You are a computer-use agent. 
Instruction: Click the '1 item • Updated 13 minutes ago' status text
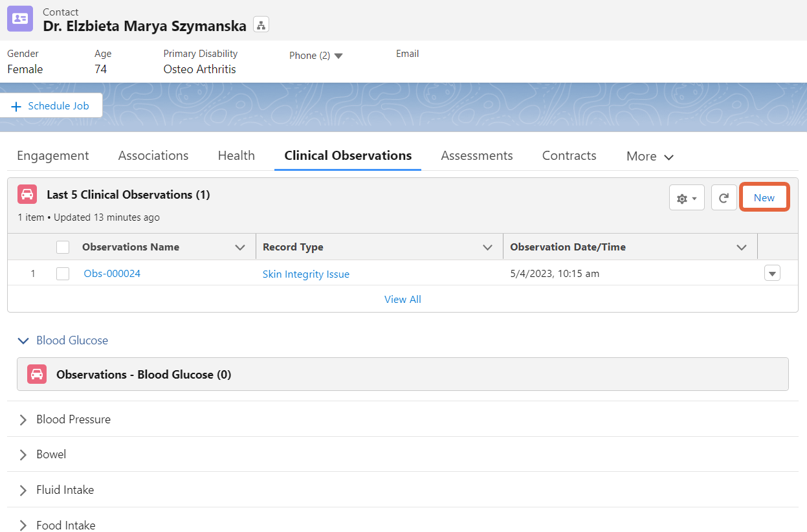(89, 217)
